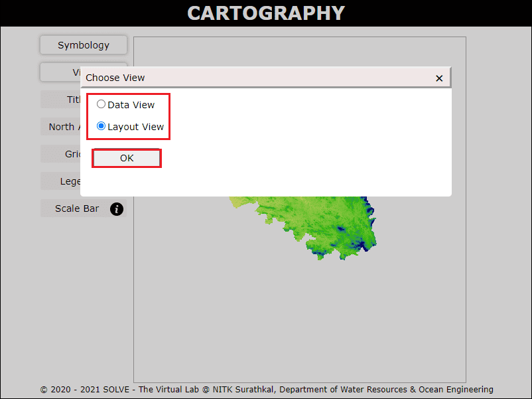Open the Symbology options
The image size is (532, 399).
[x=83, y=45]
